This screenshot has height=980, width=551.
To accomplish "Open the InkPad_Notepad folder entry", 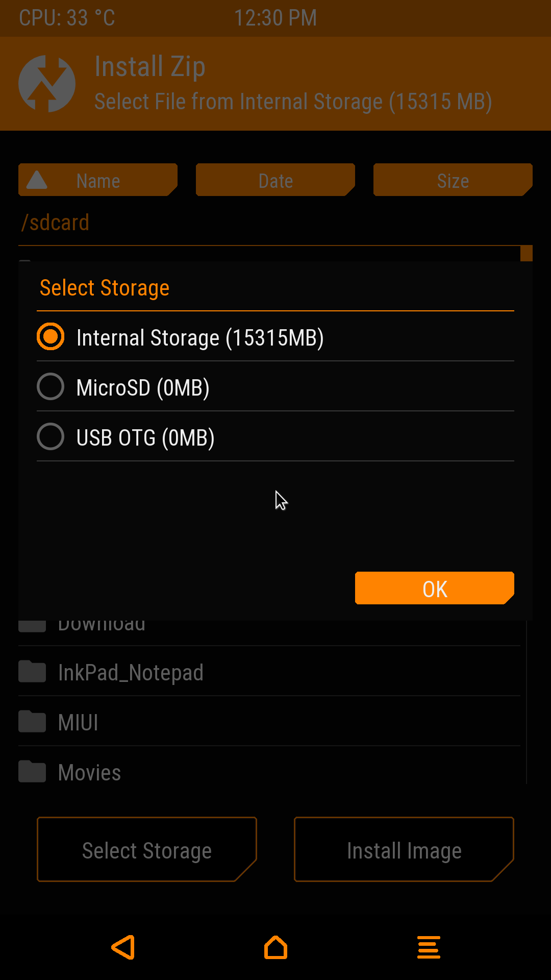I will (131, 672).
